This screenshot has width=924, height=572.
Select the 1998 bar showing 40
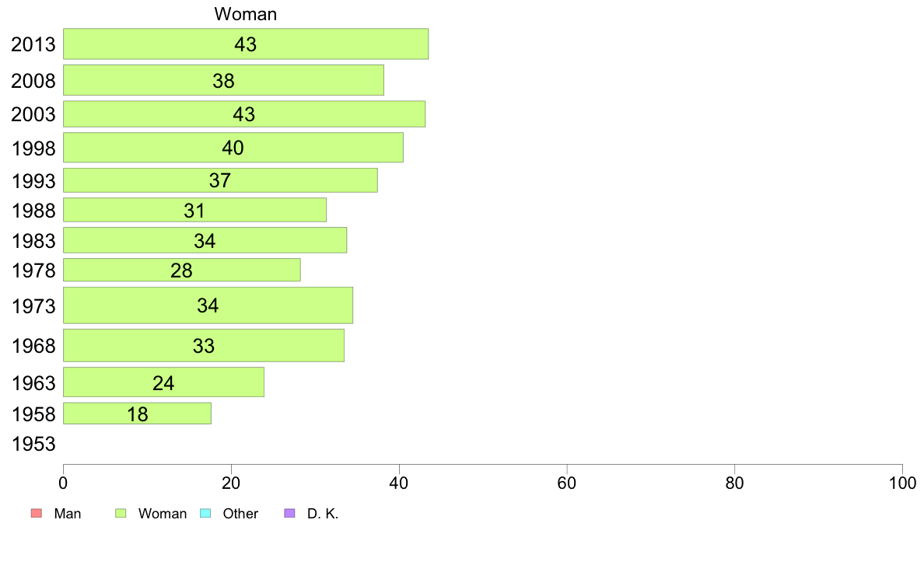(233, 147)
